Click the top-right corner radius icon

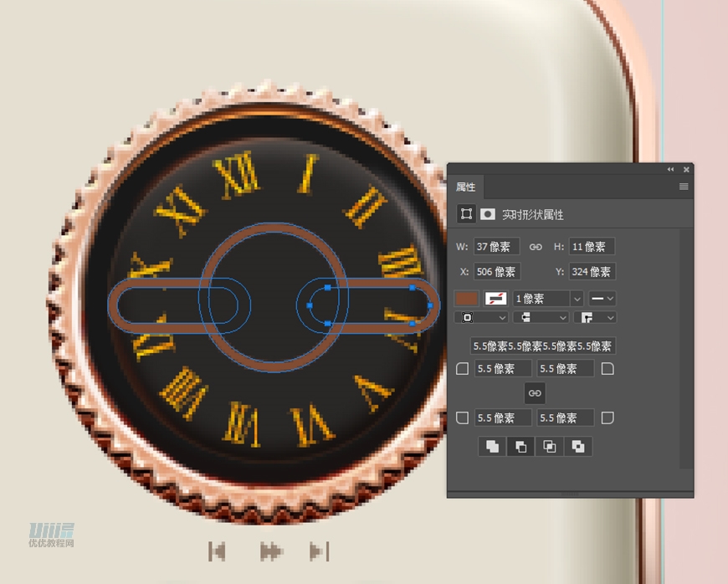(x=608, y=369)
